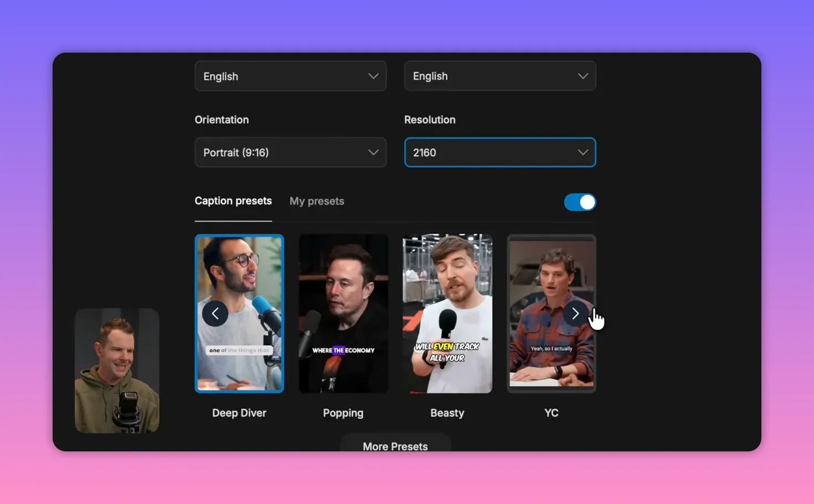Enable the caption presets toggle switch

pos(580,202)
